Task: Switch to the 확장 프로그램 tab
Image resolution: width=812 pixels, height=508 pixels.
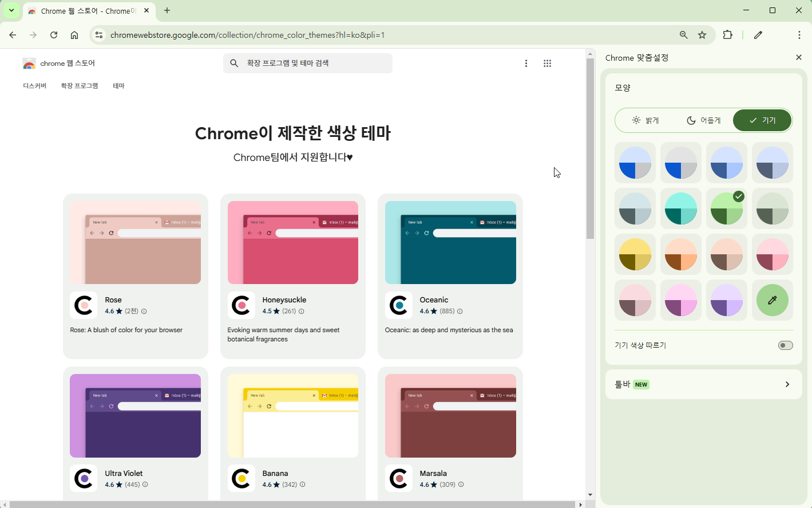Action: click(x=80, y=86)
